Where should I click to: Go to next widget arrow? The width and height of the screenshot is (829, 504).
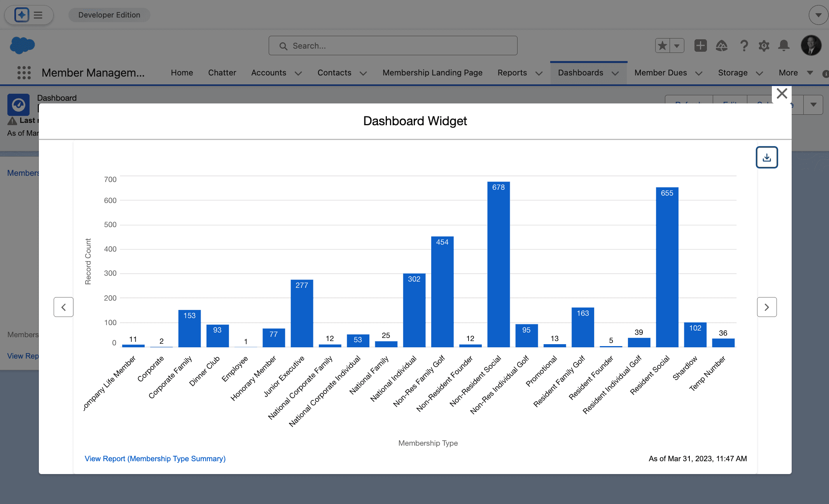pos(766,307)
